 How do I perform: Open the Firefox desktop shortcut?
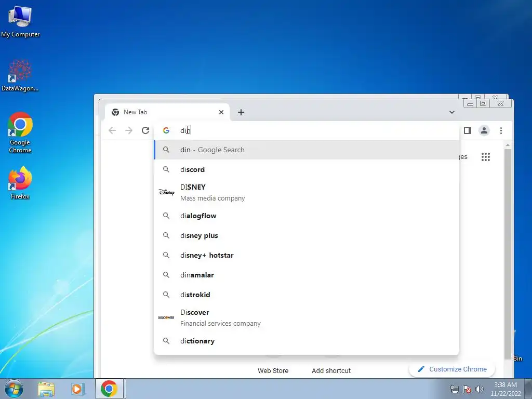pyautogui.click(x=20, y=183)
